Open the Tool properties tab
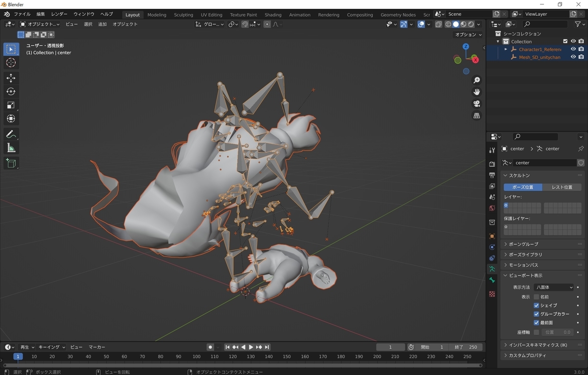This screenshot has width=588, height=375. coord(492,150)
